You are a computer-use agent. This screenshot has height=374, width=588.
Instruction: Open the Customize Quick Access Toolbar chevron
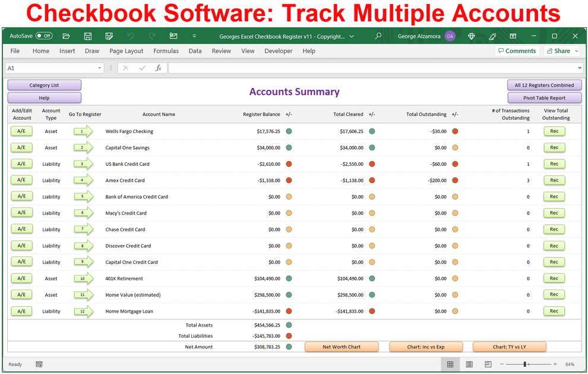pyautogui.click(x=194, y=36)
